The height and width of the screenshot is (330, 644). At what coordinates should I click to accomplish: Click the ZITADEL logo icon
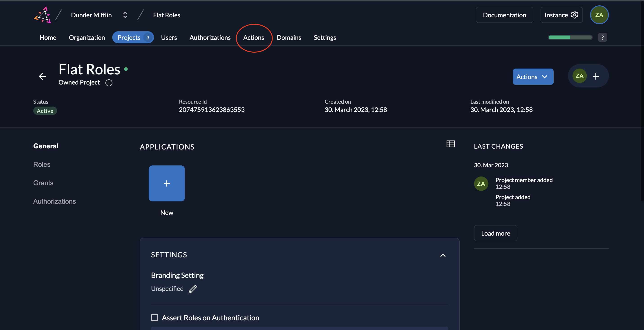pyautogui.click(x=42, y=15)
